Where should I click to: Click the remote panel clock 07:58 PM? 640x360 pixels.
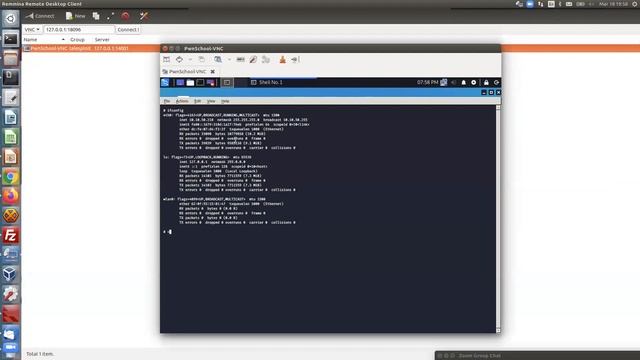coord(427,82)
